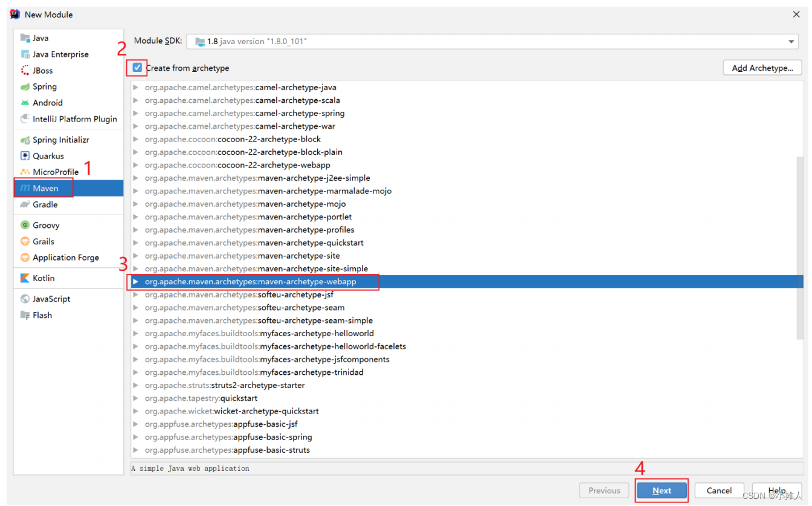
Task: Open the Module SDK dropdown
Action: 792,41
